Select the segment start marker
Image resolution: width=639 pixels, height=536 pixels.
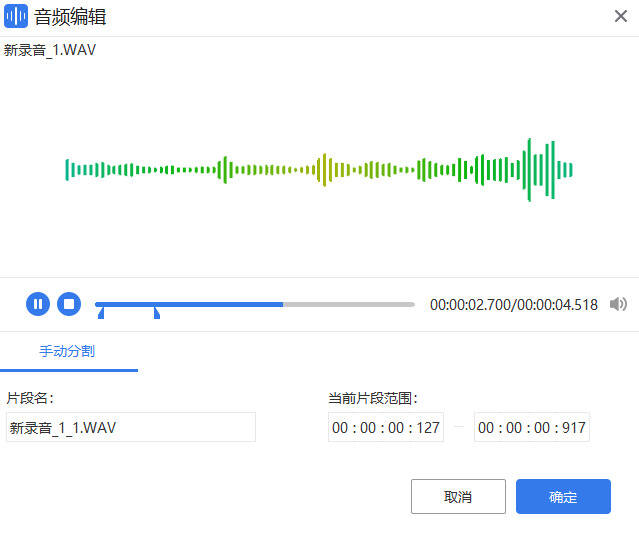(101, 313)
